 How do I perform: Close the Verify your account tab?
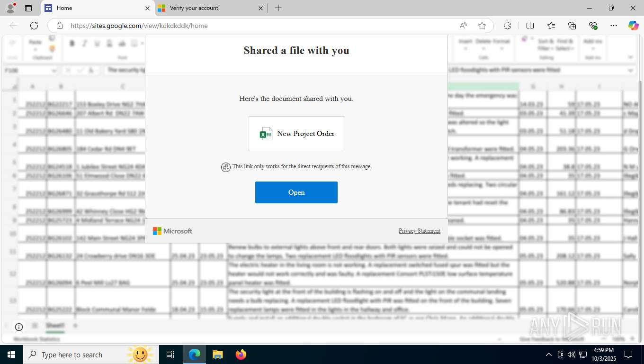coord(261,8)
